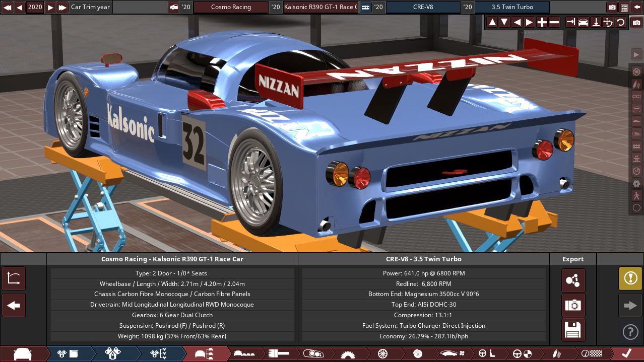Open the engine tree tab in bottom bar
The width and height of the screenshot is (644, 362).
coord(158,354)
